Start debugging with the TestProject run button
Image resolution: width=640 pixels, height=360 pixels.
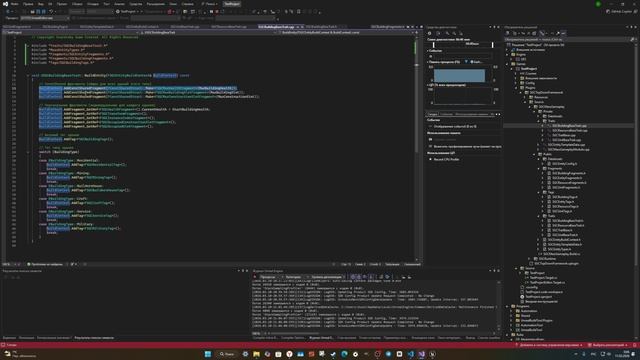pyautogui.click(x=127, y=11)
